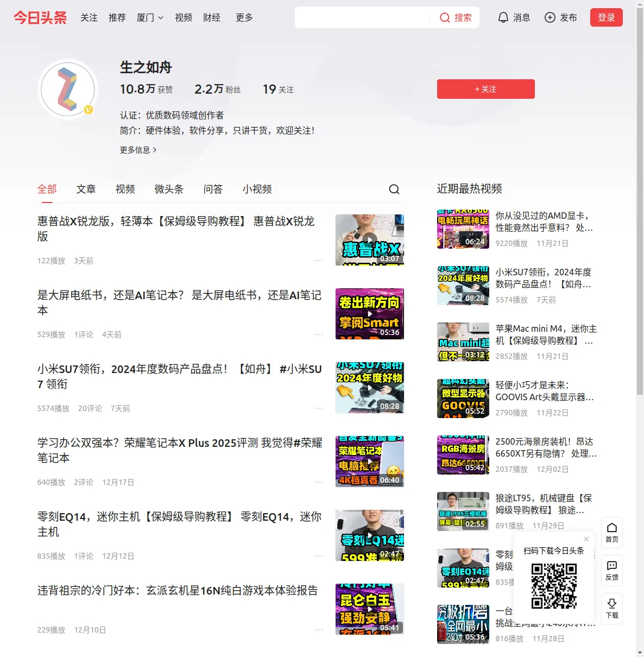Play hot video RGB海景房 thumbnail 05:42
The width and height of the screenshot is (644, 657).
click(463, 455)
